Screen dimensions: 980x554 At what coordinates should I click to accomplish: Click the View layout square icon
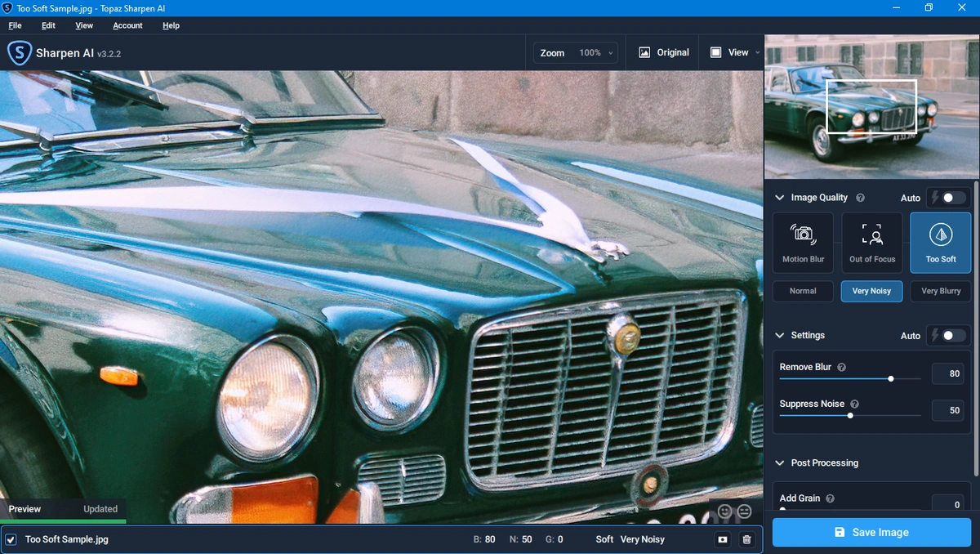coord(715,52)
